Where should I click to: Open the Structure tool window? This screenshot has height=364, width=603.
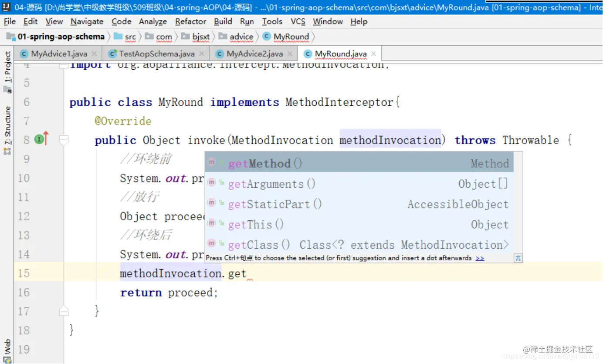click(x=7, y=131)
